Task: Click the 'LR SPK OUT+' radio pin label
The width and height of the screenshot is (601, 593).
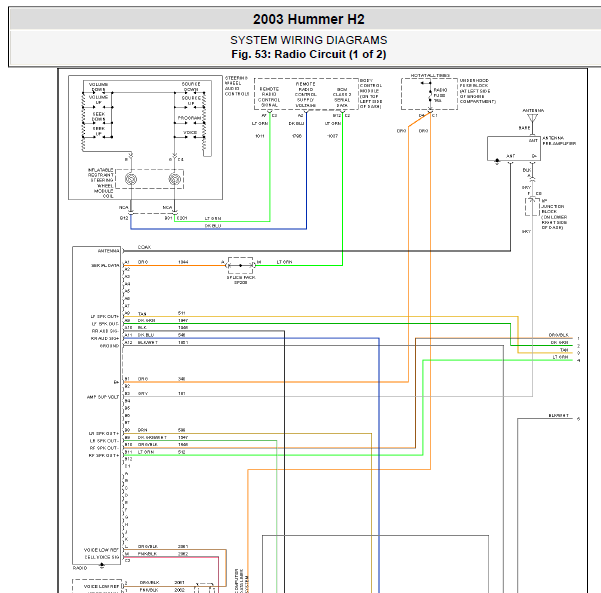Action: 104,434
